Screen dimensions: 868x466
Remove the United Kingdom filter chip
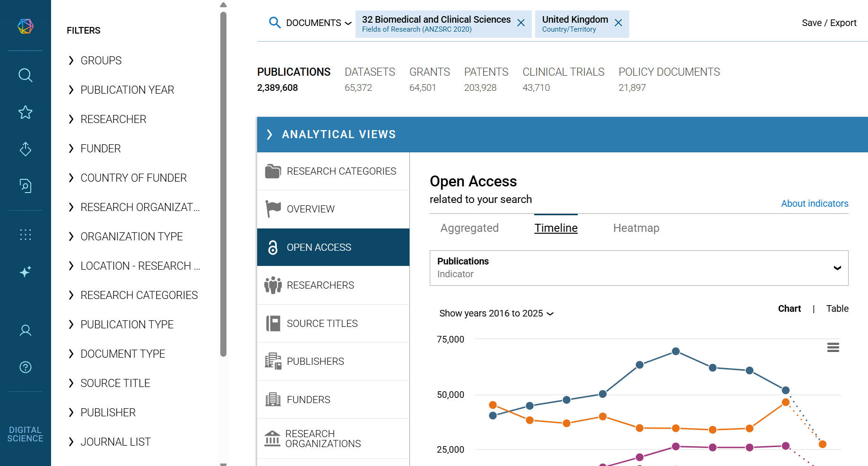coord(618,23)
